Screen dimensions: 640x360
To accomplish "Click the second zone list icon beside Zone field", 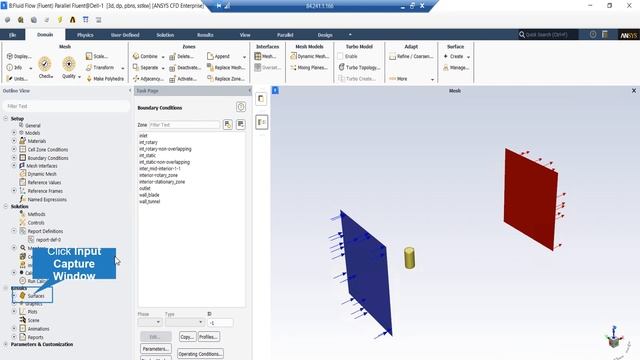I will point(241,124).
